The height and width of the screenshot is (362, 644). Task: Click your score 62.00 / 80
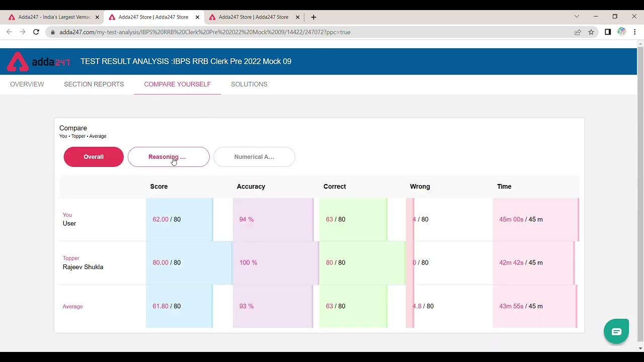[x=167, y=219]
